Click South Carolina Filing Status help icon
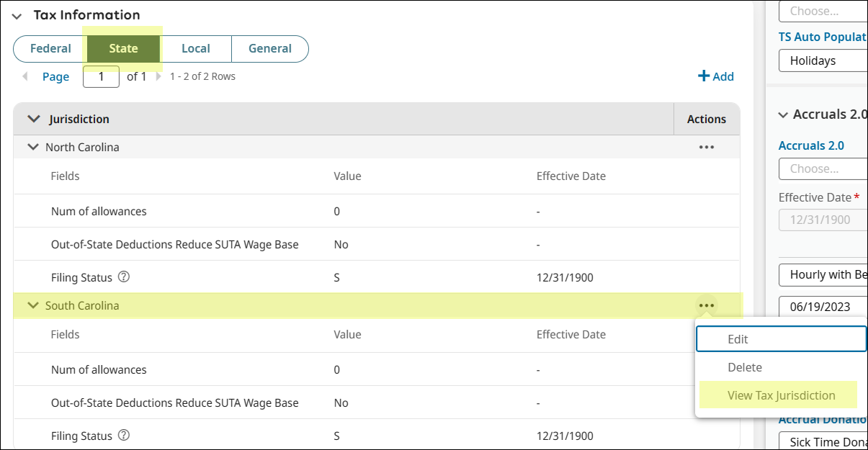 [x=123, y=436]
